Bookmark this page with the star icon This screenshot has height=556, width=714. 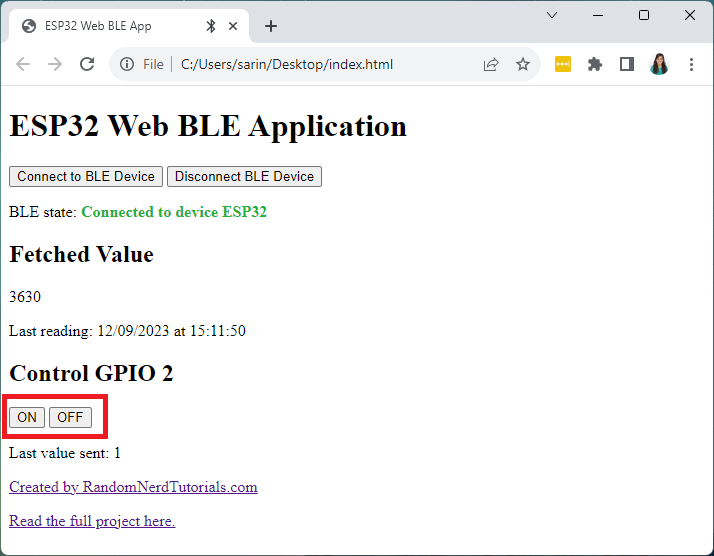click(523, 64)
